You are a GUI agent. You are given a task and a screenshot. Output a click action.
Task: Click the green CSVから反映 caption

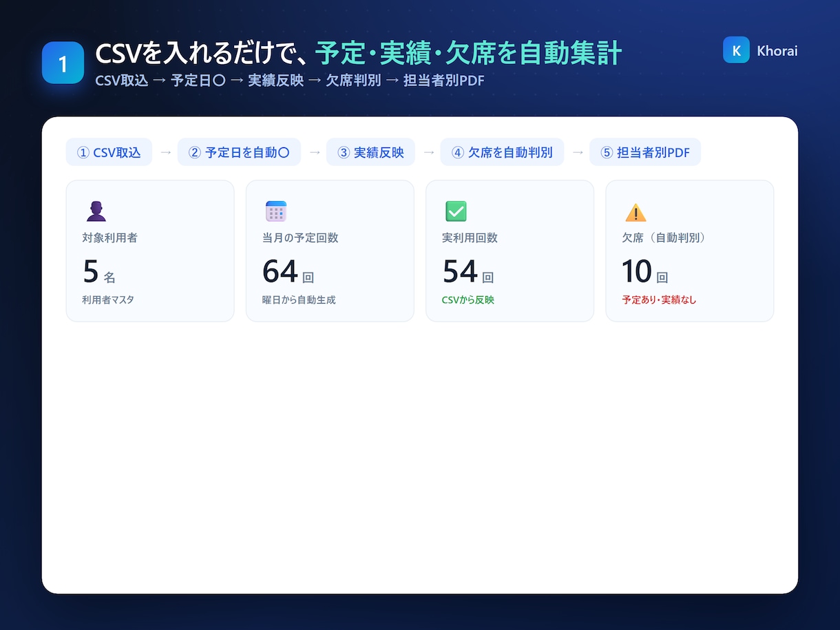(x=468, y=300)
